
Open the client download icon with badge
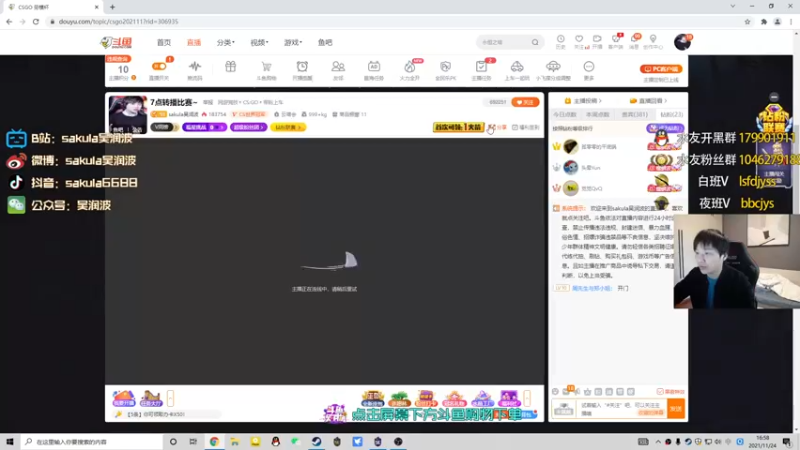pyautogui.click(x=616, y=41)
